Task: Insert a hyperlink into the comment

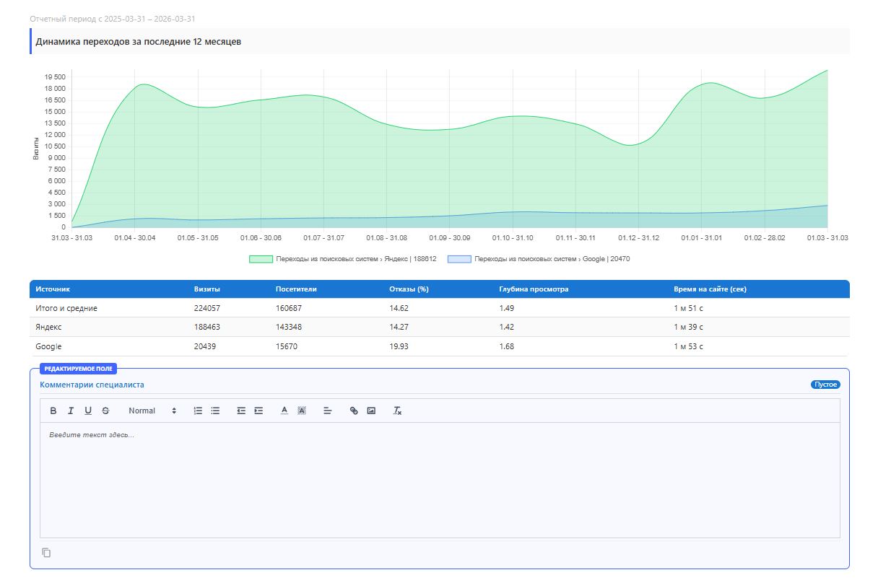Action: 354,411
